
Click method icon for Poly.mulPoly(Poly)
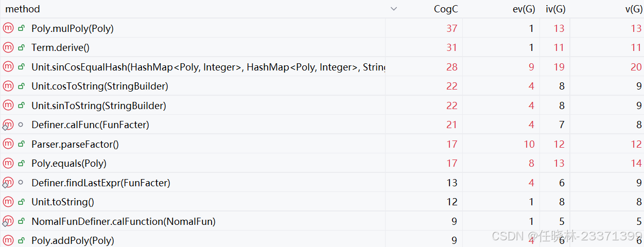pos(8,28)
